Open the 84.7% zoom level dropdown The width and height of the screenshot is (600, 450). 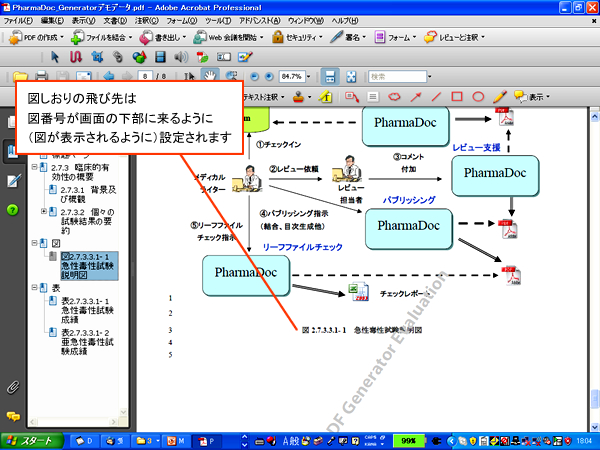click(308, 77)
